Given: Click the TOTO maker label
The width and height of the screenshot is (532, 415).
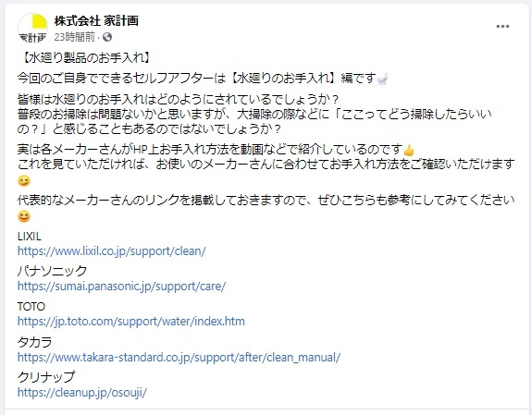Looking at the screenshot, I should 31,307.
